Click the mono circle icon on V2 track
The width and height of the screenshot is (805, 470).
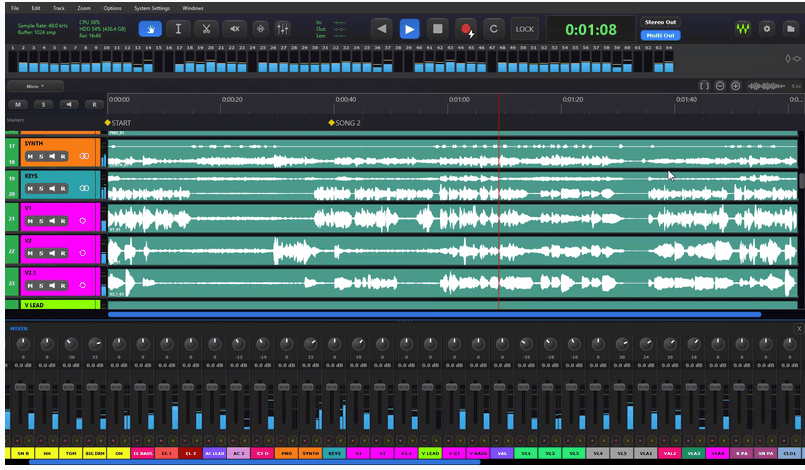[83, 253]
